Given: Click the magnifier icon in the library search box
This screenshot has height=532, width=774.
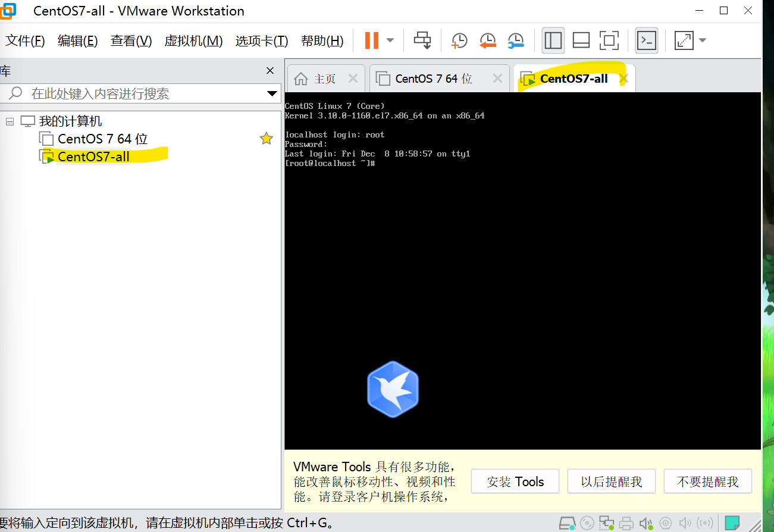Looking at the screenshot, I should click(x=16, y=93).
